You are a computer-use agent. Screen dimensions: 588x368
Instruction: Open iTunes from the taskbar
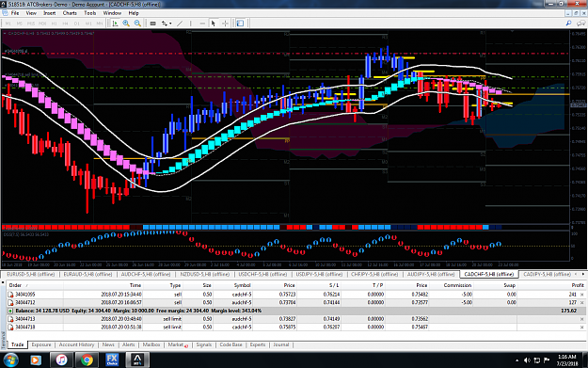[61, 360]
